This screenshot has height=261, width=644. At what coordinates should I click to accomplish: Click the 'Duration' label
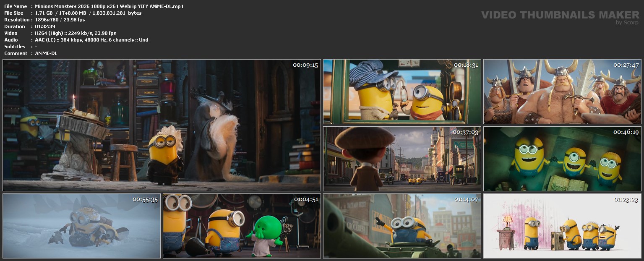15,26
